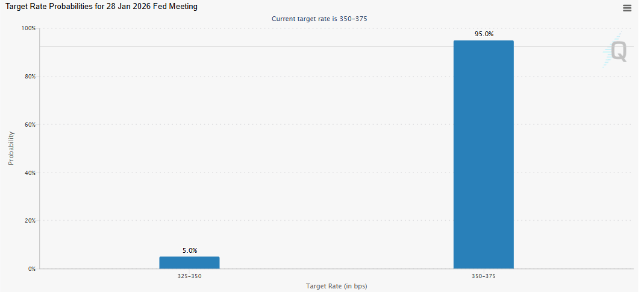Open the chart hamburger context menu
Image resolution: width=644 pixels, height=292 pixels.
pos(627,8)
